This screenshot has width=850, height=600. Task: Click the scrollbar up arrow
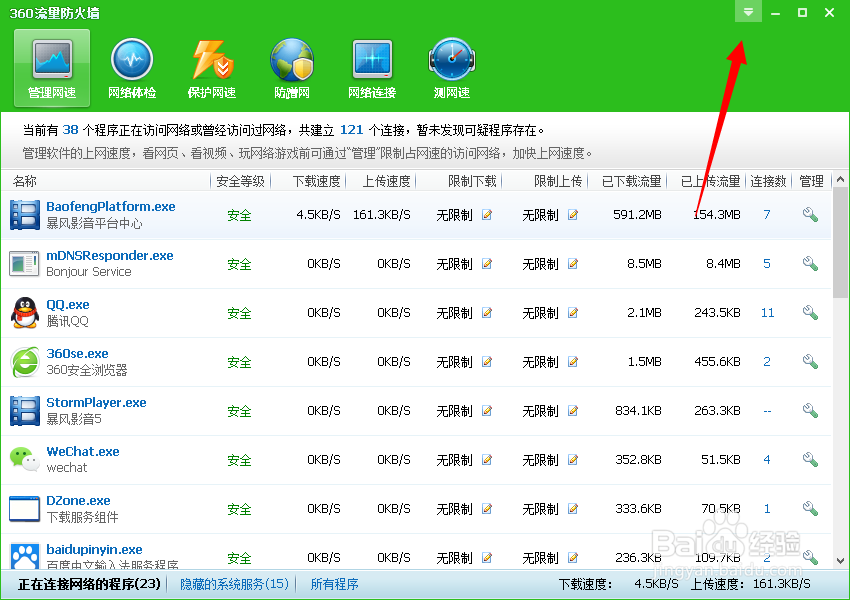(x=840, y=179)
